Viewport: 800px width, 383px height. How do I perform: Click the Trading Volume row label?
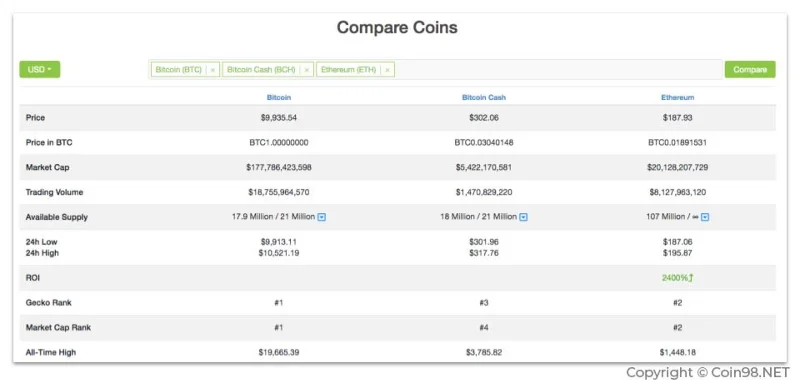click(x=54, y=192)
